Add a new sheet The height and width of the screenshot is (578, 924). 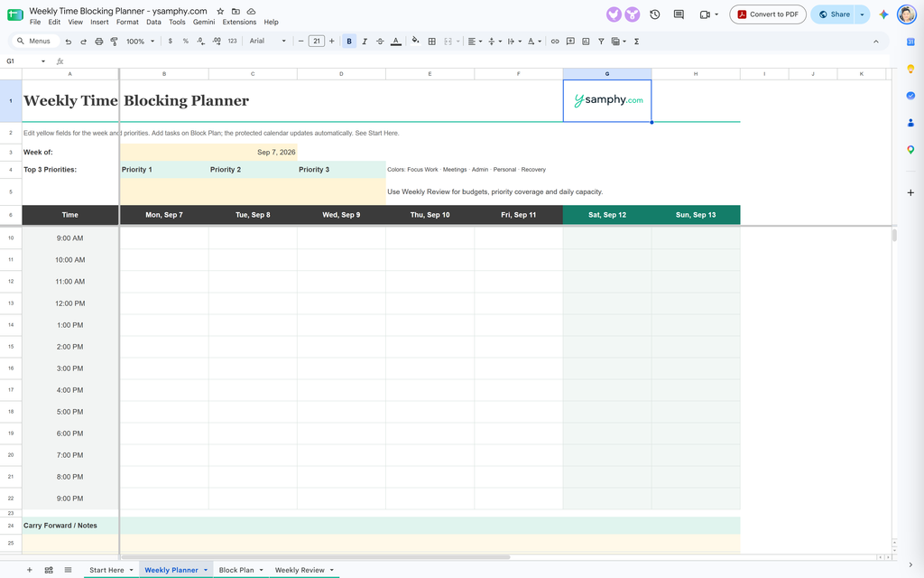pyautogui.click(x=30, y=570)
